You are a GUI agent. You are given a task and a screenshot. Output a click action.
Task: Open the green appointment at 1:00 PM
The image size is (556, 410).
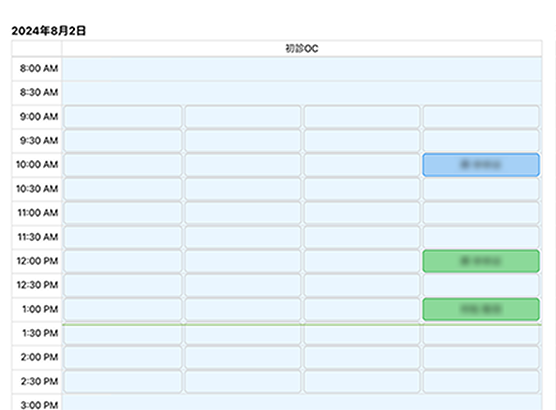[x=481, y=309]
